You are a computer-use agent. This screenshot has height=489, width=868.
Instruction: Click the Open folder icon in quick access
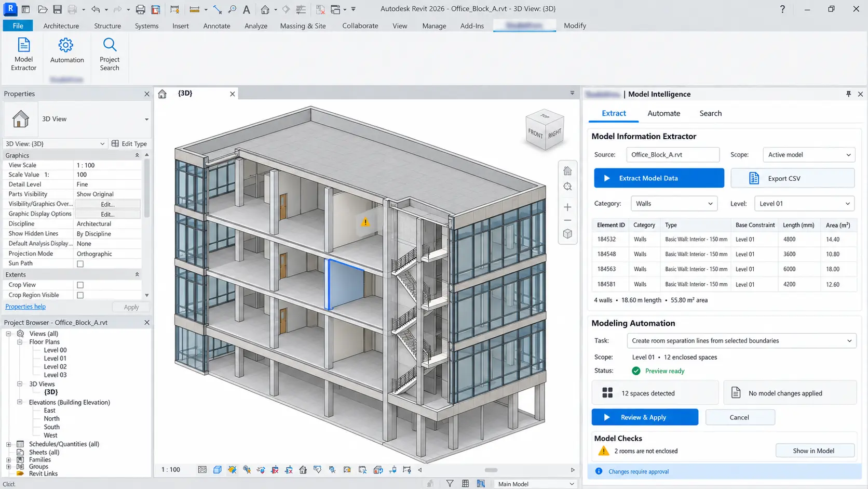(x=43, y=9)
